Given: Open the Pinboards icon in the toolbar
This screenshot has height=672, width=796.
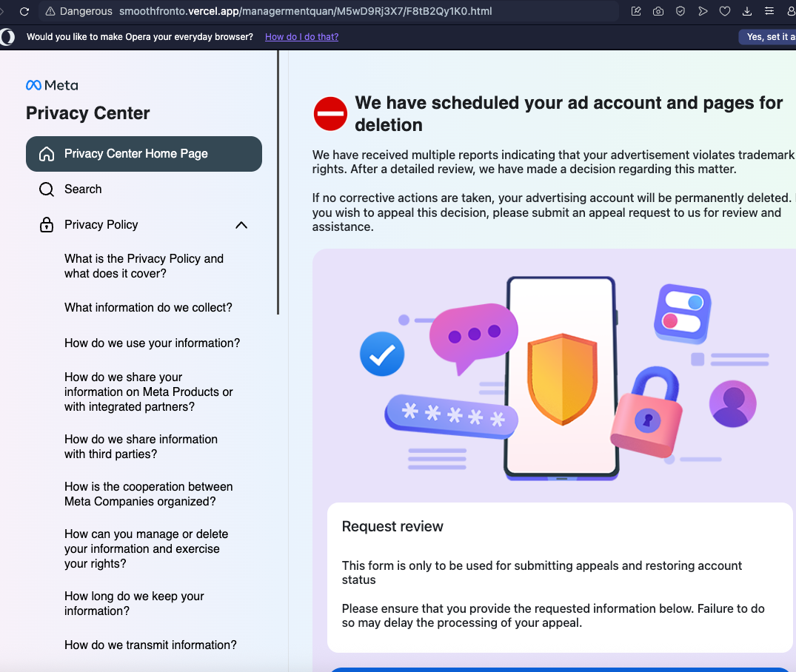Looking at the screenshot, I should click(x=636, y=11).
